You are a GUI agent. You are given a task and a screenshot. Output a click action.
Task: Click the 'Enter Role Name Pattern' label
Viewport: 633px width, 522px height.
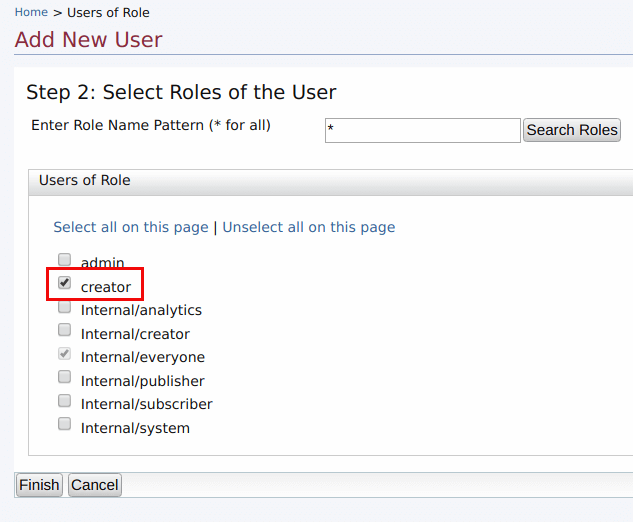pyautogui.click(x=151, y=126)
